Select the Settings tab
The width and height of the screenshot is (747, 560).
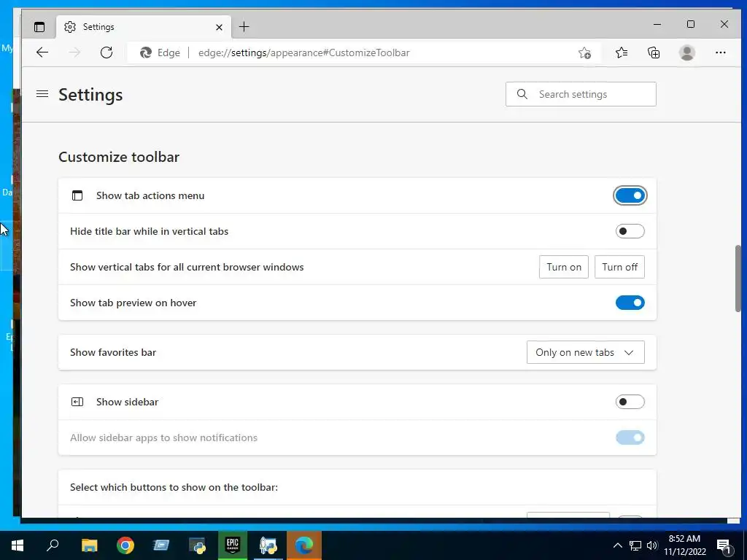144,27
